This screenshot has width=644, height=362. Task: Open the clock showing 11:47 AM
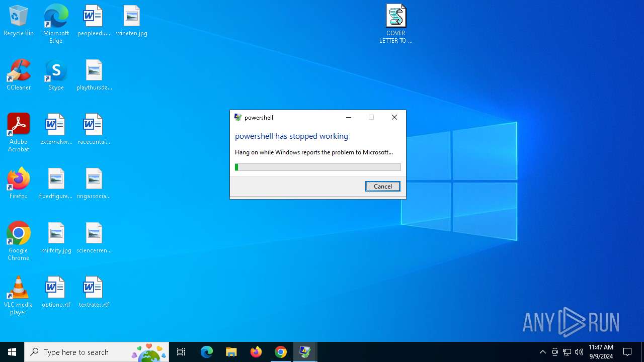(x=601, y=352)
